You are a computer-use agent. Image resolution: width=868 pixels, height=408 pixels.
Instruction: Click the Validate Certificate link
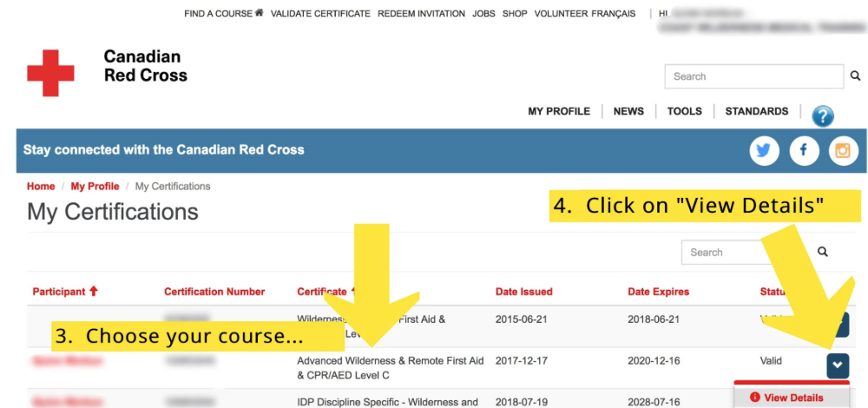(320, 14)
